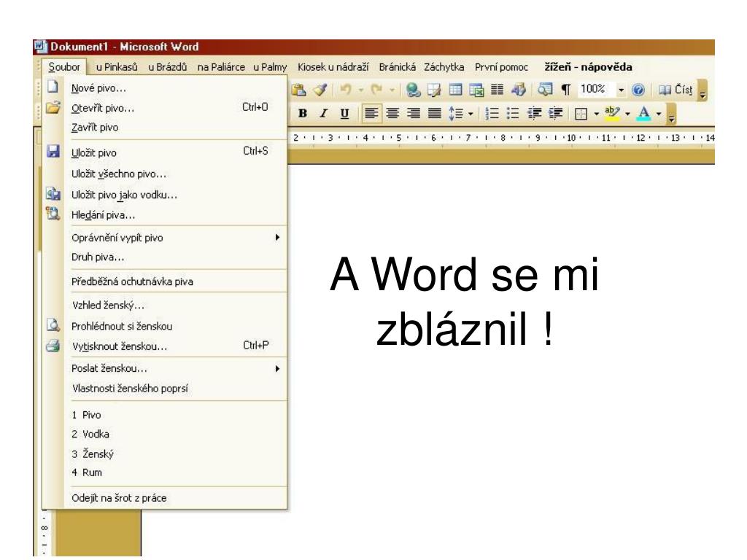Open Word Help via the question mark icon
The width and height of the screenshot is (747, 560).
pos(638,90)
